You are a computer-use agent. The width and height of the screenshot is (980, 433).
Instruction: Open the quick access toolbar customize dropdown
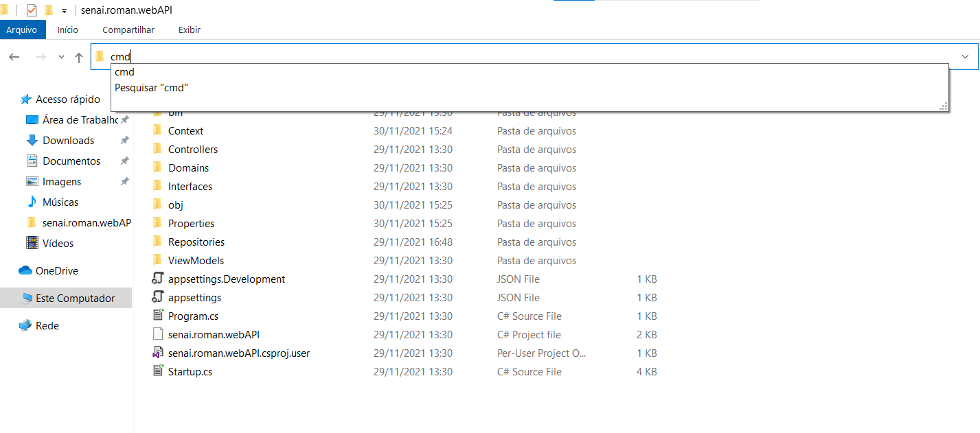[64, 10]
